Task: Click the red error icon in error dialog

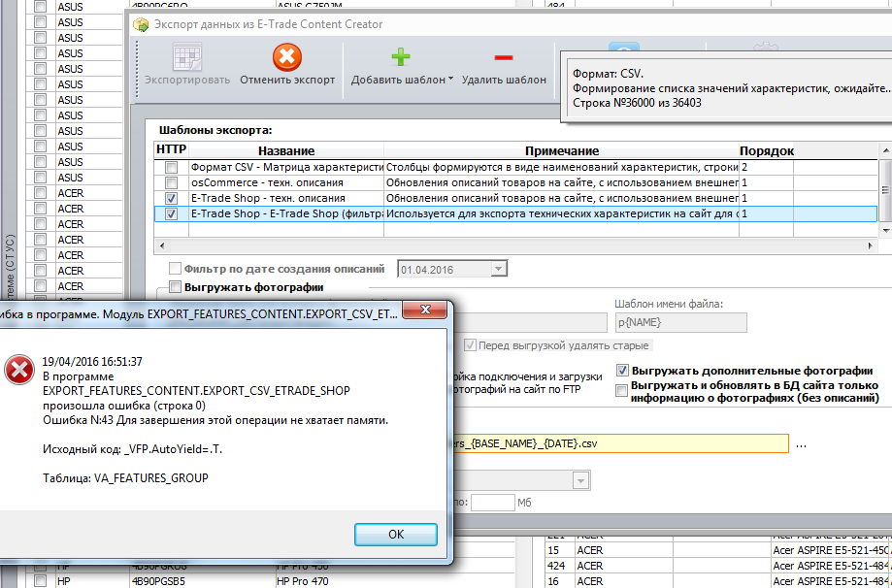Action: click(x=19, y=370)
